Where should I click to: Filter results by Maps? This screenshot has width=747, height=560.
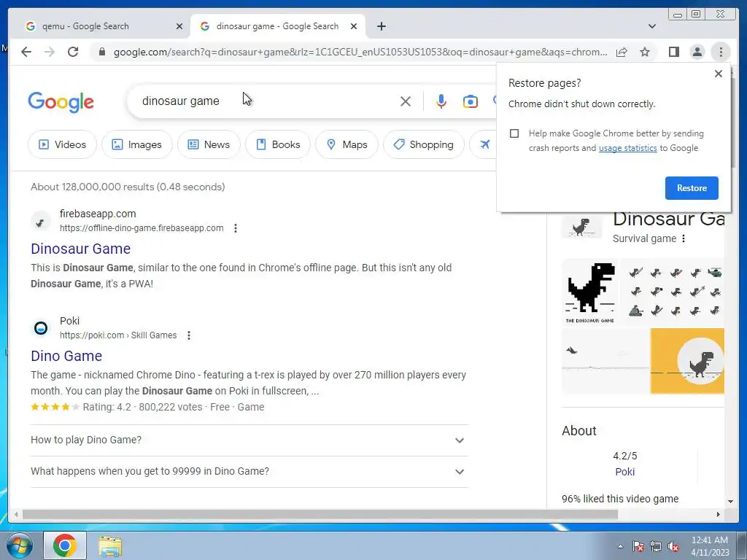(x=347, y=145)
